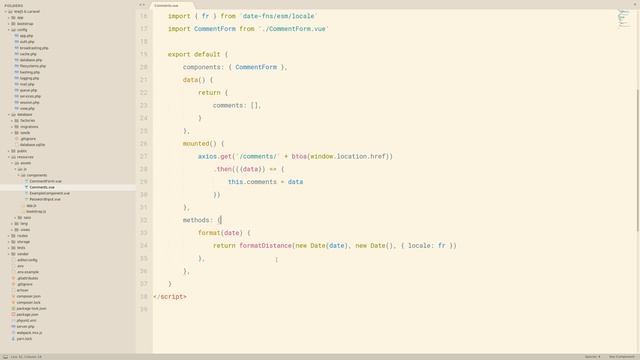The image size is (640, 360).
Task: Open app.js in the js folder
Action: pos(31,206)
